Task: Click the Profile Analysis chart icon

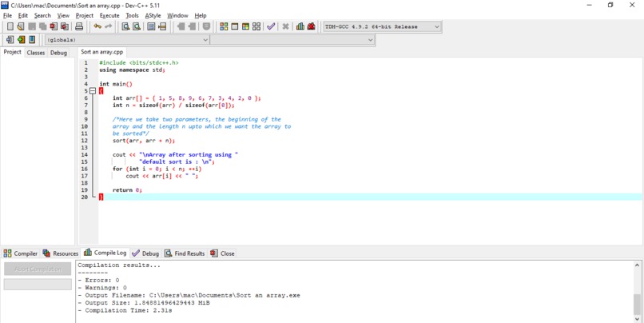Action: [x=300, y=26]
